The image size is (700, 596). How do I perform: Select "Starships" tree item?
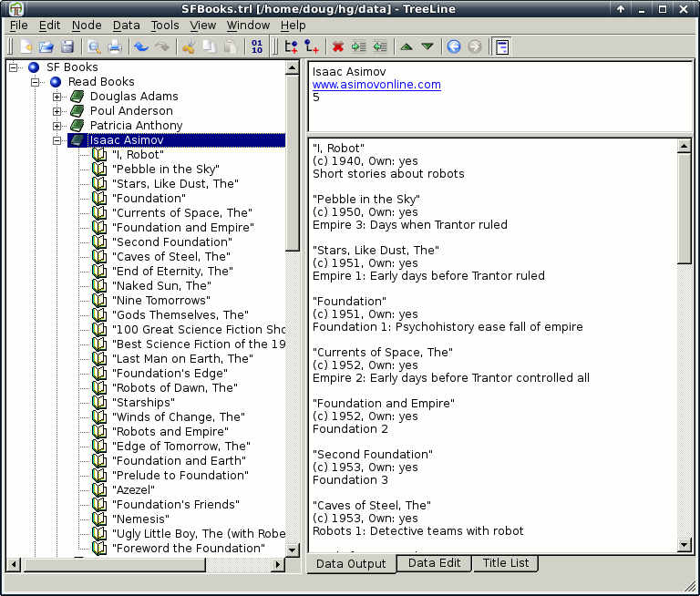(x=144, y=402)
